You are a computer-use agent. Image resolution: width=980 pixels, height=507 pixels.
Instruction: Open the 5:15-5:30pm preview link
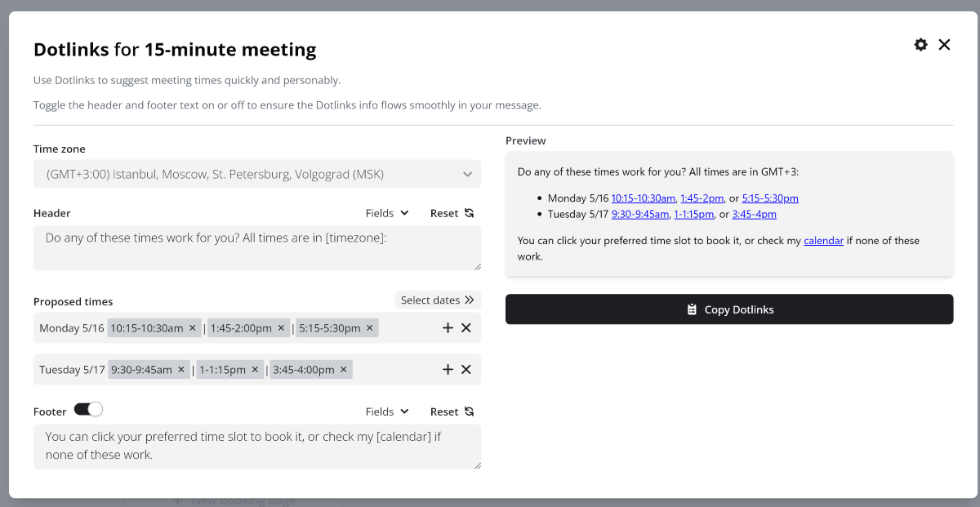[x=770, y=198]
